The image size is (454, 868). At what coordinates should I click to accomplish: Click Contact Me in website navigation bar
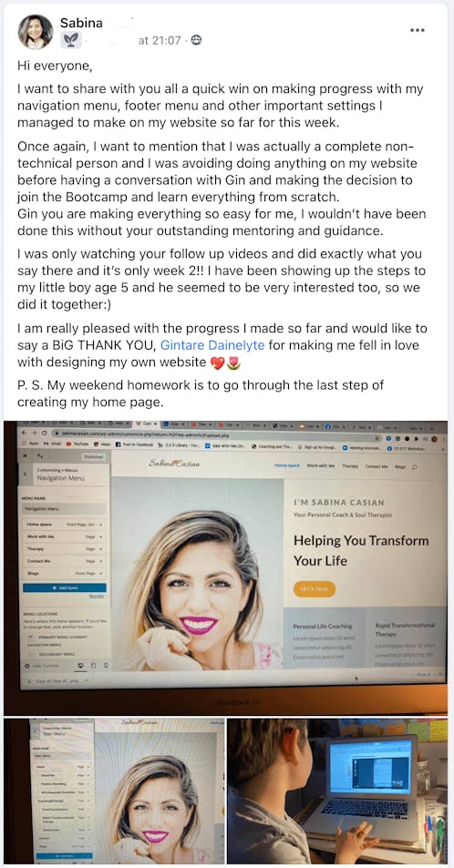pos(377,467)
